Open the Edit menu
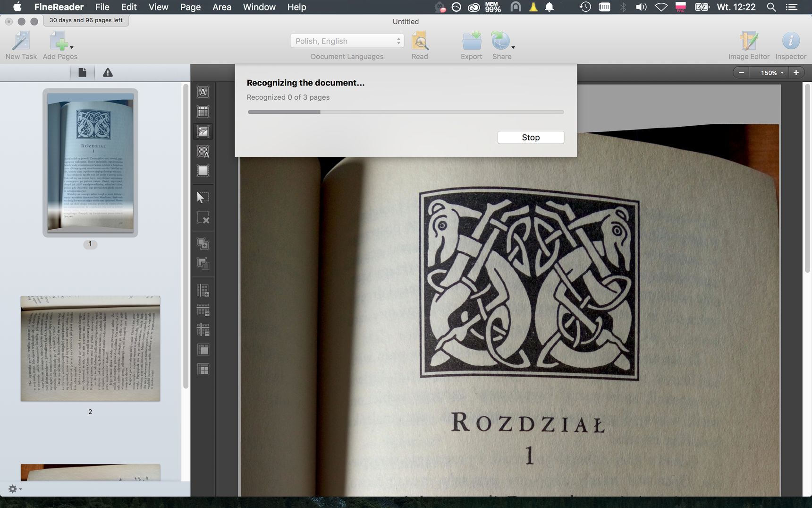812x508 pixels. tap(129, 7)
